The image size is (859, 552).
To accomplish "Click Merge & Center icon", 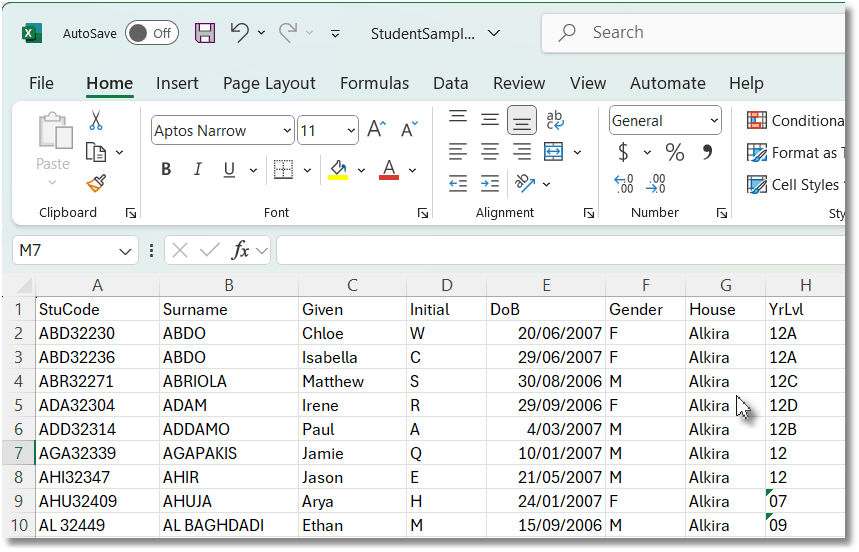I will coord(553,152).
